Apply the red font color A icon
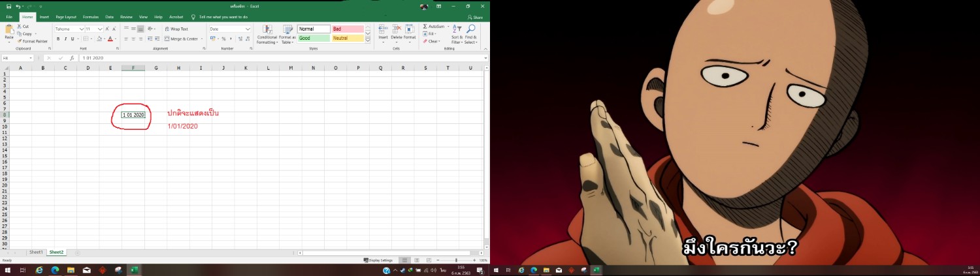The width and height of the screenshot is (980, 276). tap(110, 39)
